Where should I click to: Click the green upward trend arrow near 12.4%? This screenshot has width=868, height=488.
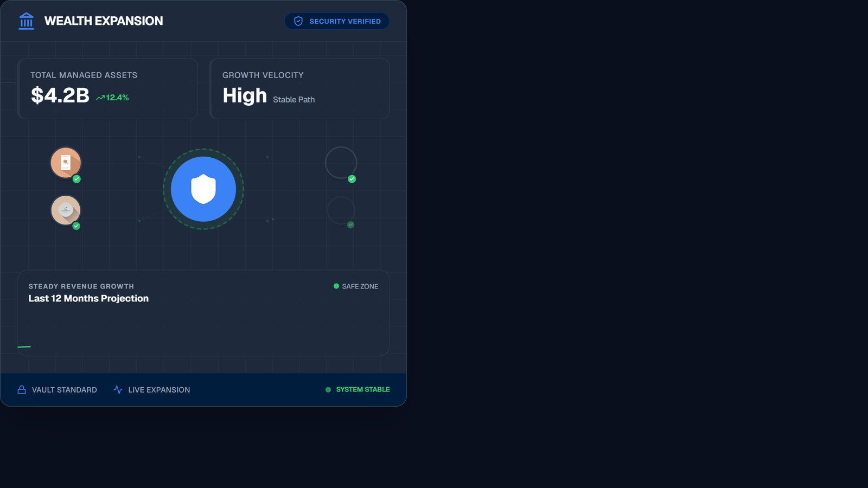tap(100, 98)
